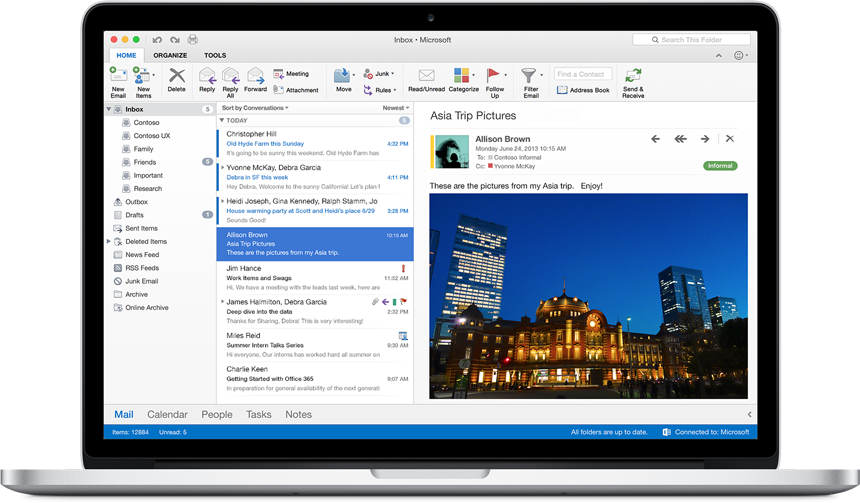Image resolution: width=860 pixels, height=503 pixels.
Task: Select the Junk Email folder
Action: pos(141,281)
